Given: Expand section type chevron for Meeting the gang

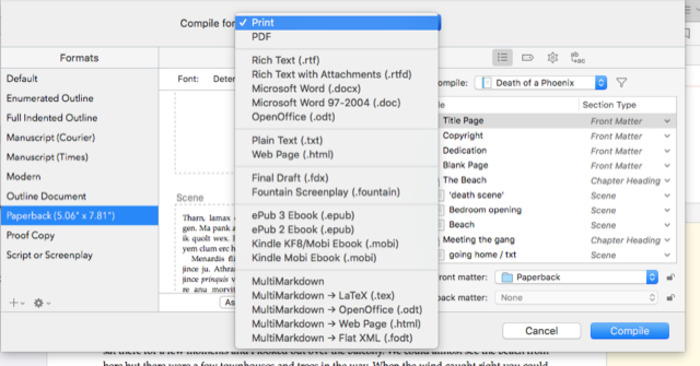Looking at the screenshot, I should click(667, 240).
